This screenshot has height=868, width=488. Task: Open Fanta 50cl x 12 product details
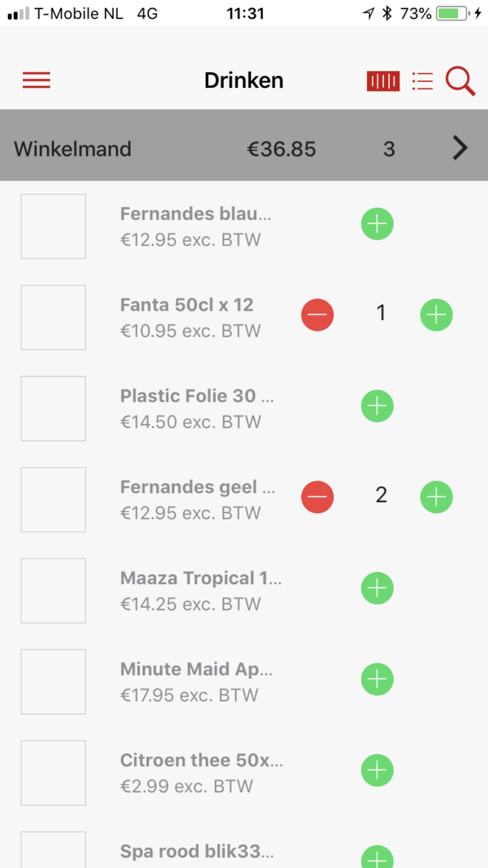click(x=187, y=305)
